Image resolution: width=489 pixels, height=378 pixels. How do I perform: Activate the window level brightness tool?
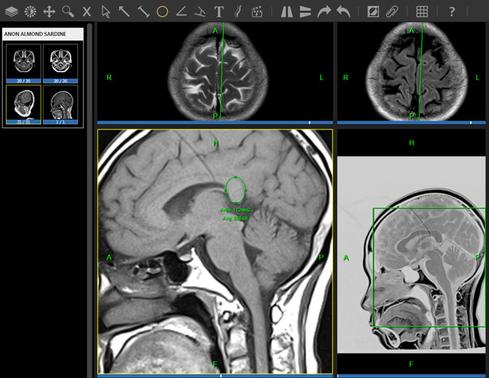click(30, 12)
